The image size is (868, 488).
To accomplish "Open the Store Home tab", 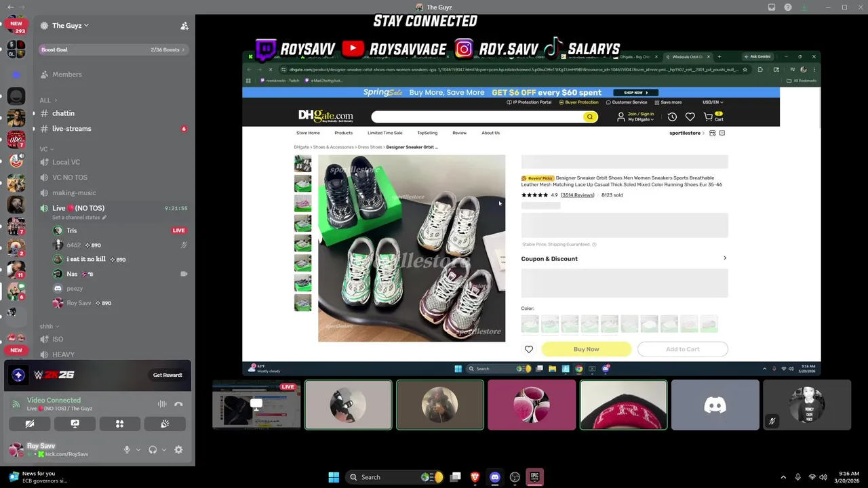I will 308,133.
